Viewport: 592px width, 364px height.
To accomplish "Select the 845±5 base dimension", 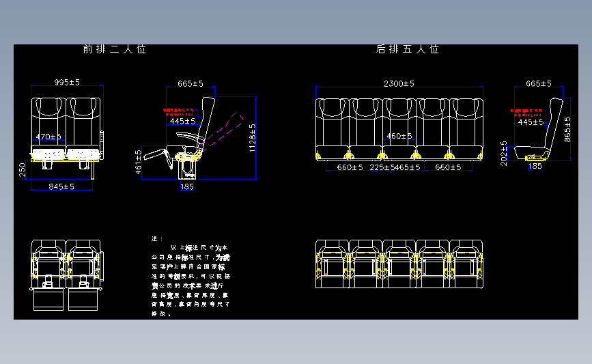I will [61, 186].
